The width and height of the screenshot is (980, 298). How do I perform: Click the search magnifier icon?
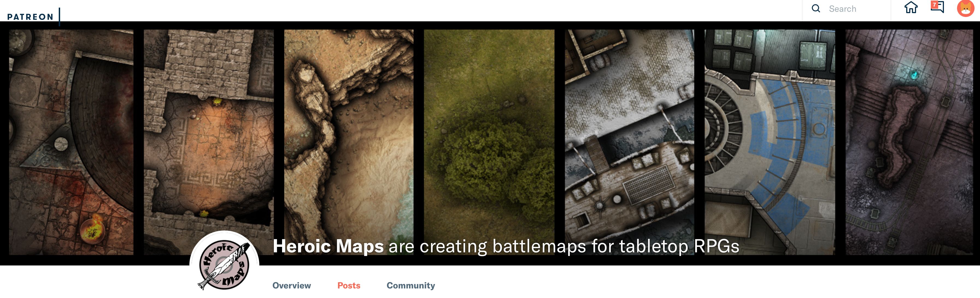tap(816, 8)
